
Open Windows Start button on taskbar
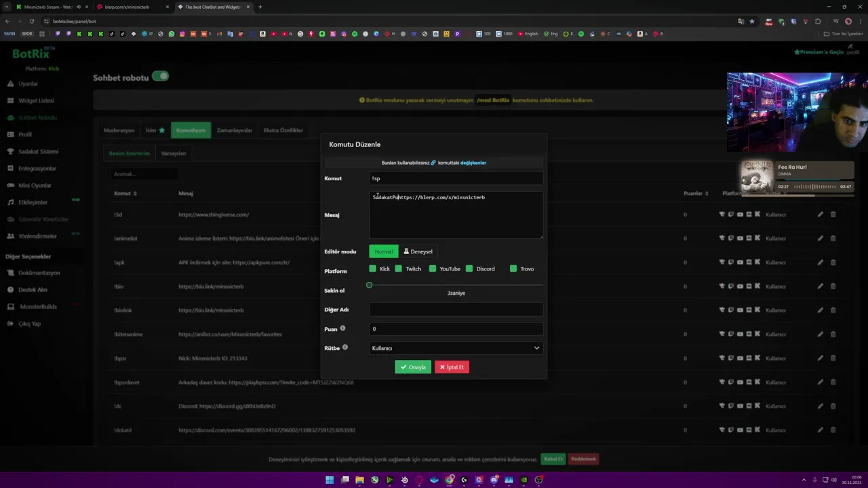330,480
